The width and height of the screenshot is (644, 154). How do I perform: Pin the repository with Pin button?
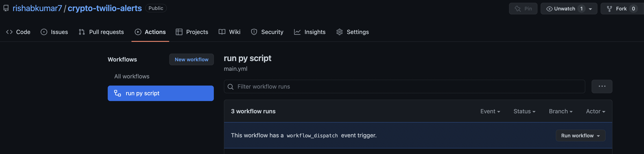523,9
